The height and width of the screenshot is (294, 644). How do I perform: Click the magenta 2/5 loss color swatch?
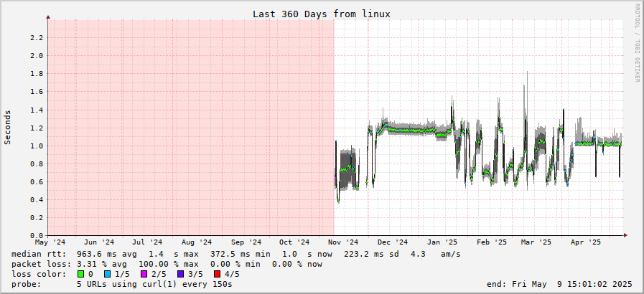click(x=144, y=274)
